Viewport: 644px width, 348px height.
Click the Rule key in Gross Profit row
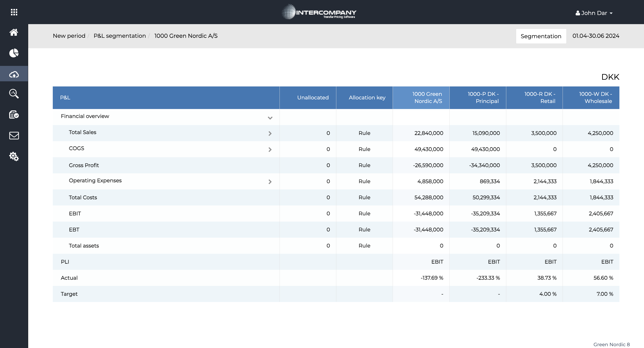(364, 165)
